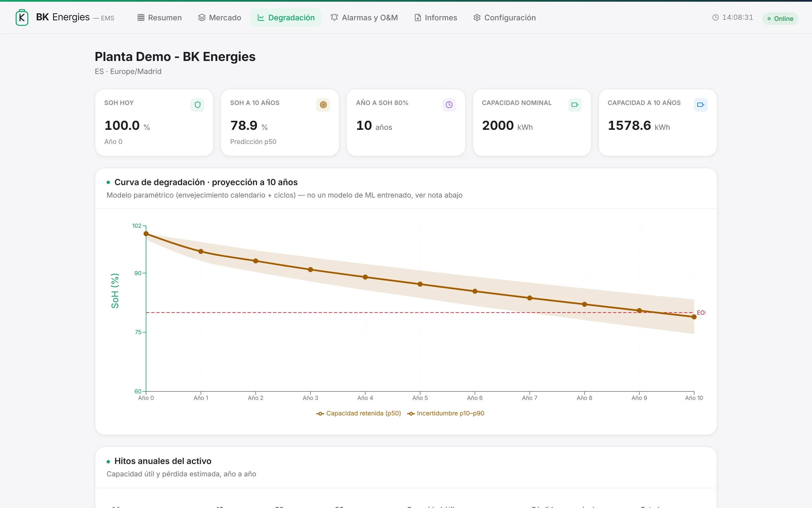Click the Hitos anuales del activo heading
Screen dimensions: 812x508
[x=163, y=461]
